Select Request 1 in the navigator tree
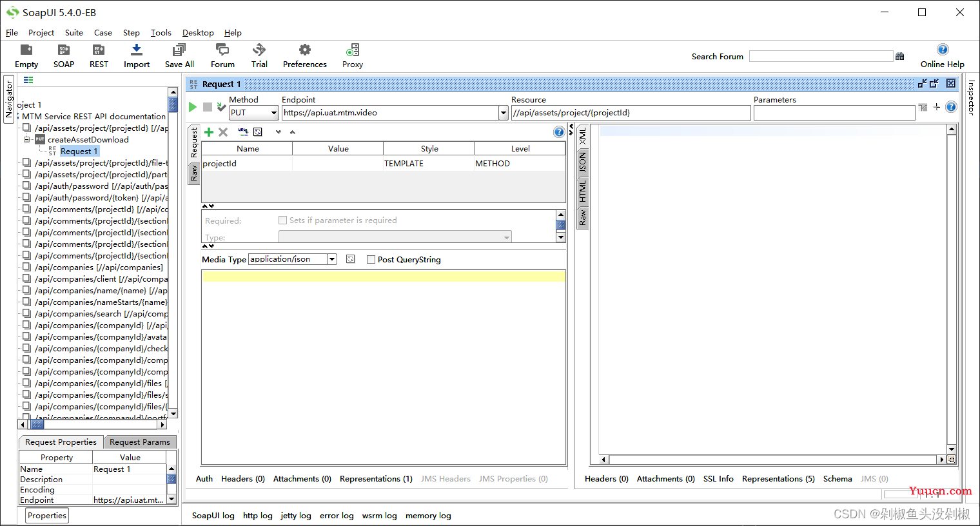This screenshot has width=980, height=526. (x=79, y=151)
